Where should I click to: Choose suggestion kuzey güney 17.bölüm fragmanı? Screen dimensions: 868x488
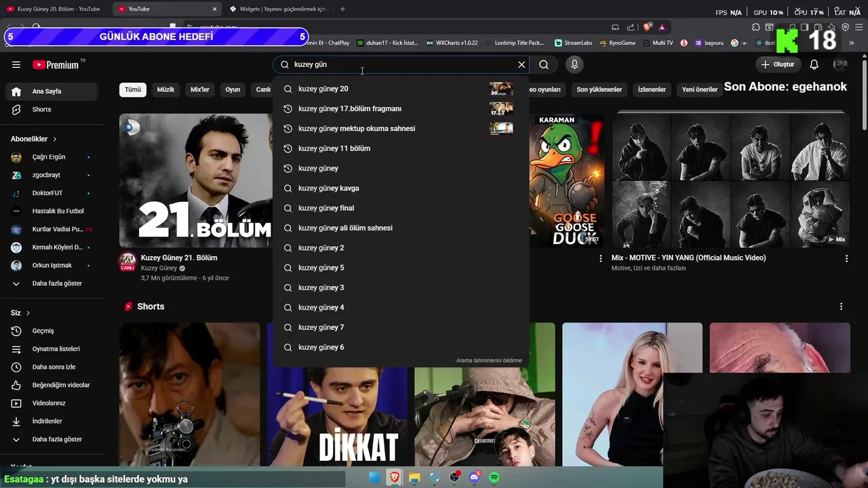(400, 108)
